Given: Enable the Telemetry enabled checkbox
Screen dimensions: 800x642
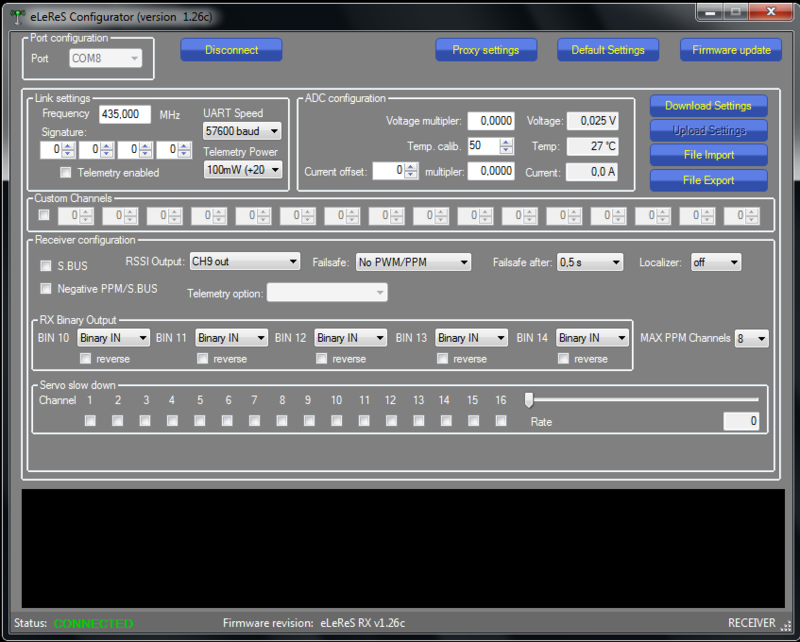Looking at the screenshot, I should point(65,172).
